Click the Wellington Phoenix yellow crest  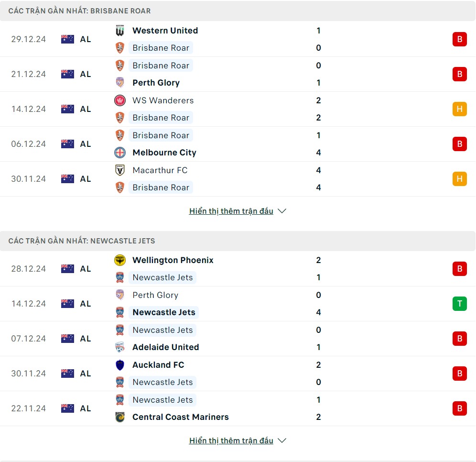point(120,260)
